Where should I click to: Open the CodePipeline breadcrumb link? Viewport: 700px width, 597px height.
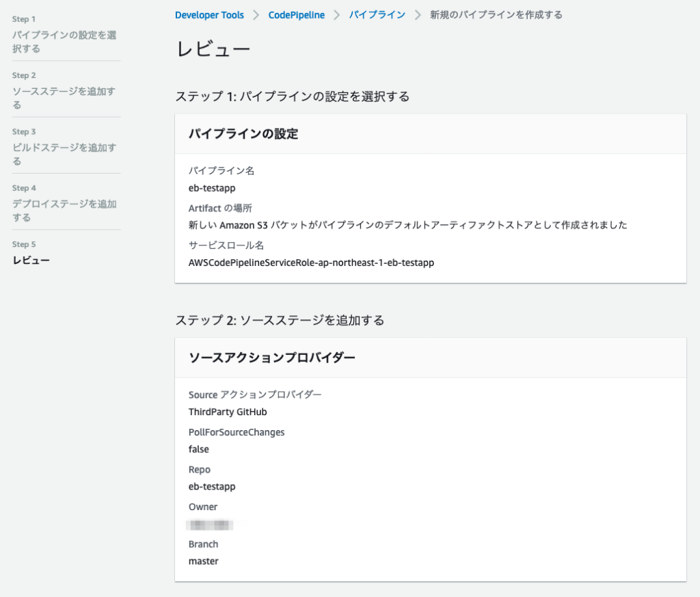(296, 14)
